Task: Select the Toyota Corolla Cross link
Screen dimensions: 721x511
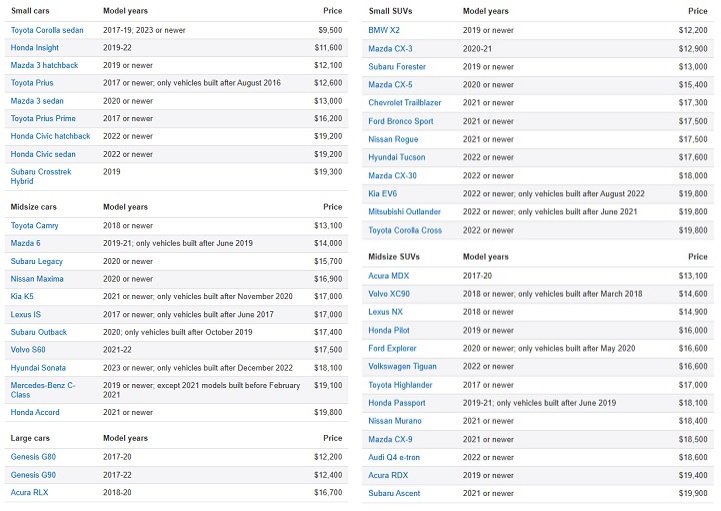Action: [405, 230]
